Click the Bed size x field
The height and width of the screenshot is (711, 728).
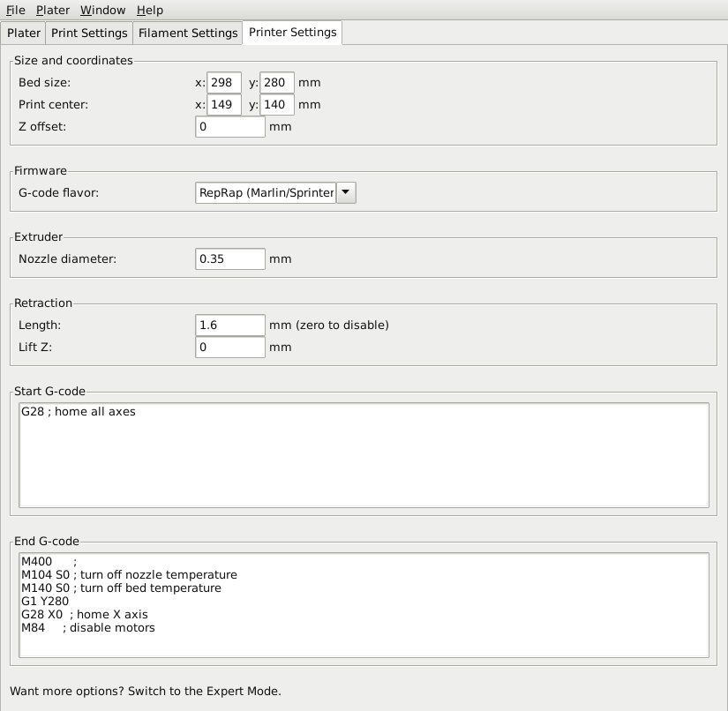pyautogui.click(x=224, y=83)
